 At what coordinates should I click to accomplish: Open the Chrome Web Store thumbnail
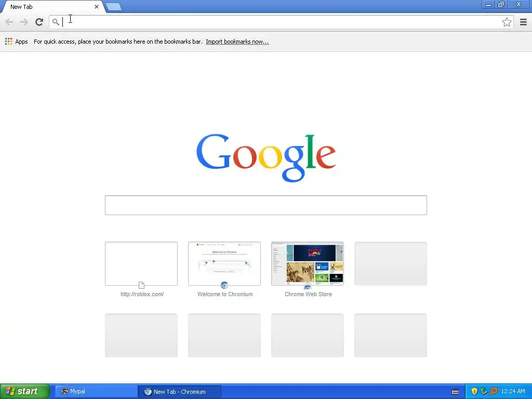(x=308, y=263)
